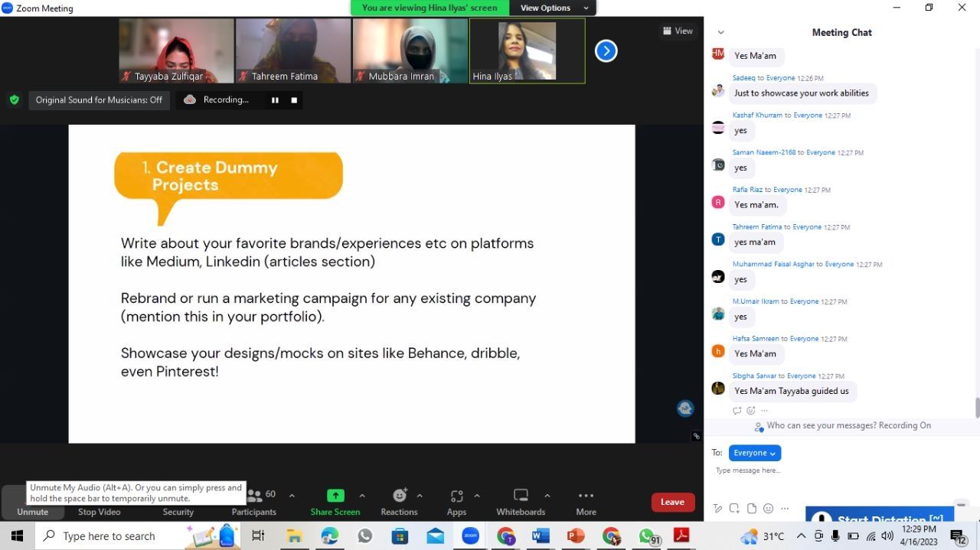
Task: Open the Participants panel
Action: [254, 501]
